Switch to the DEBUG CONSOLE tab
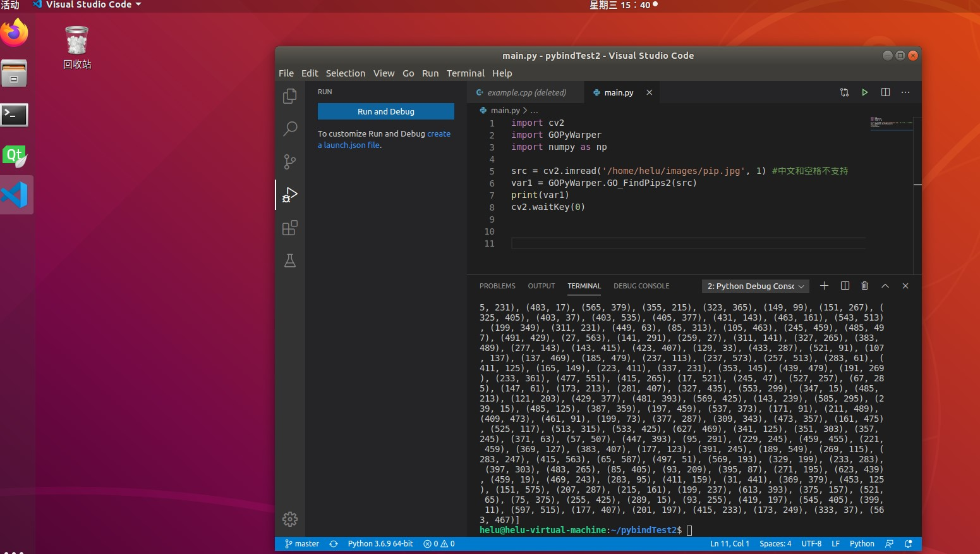Image resolution: width=980 pixels, height=554 pixels. click(x=641, y=286)
